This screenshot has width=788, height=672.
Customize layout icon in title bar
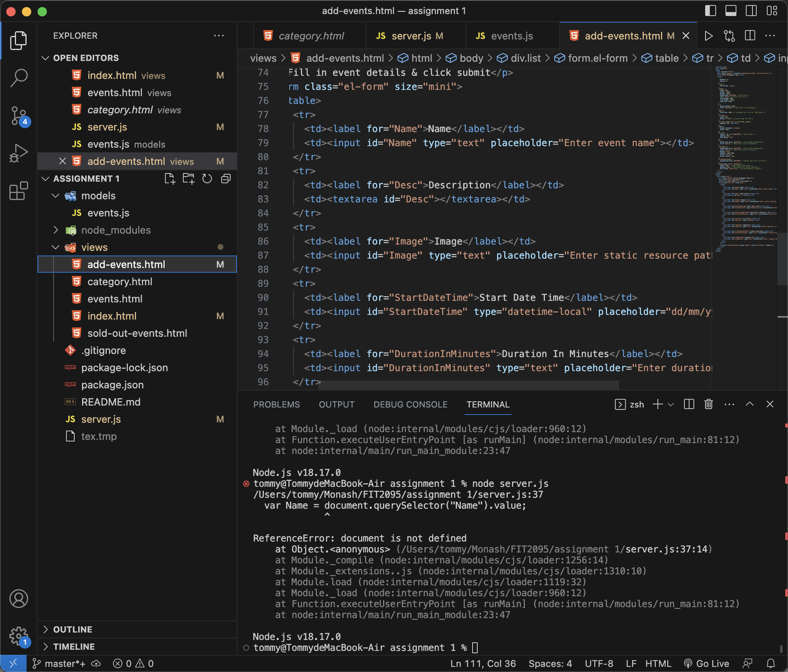click(x=772, y=11)
